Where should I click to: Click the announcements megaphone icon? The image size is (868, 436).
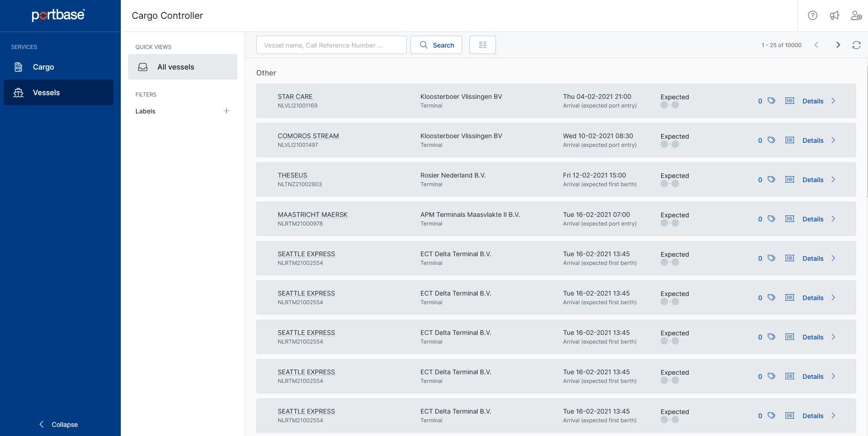835,15
